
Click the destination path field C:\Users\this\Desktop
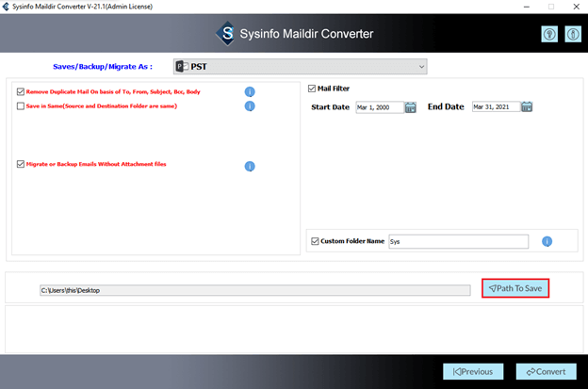tap(255, 290)
